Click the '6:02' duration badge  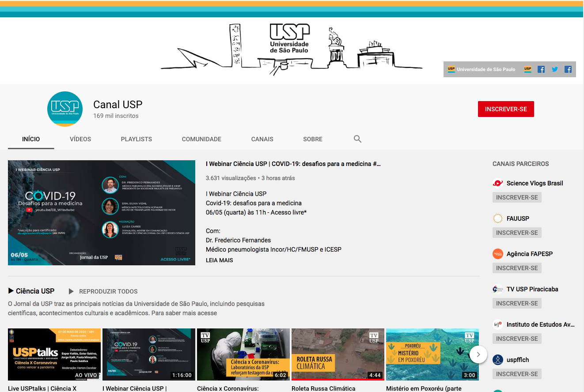(x=280, y=375)
